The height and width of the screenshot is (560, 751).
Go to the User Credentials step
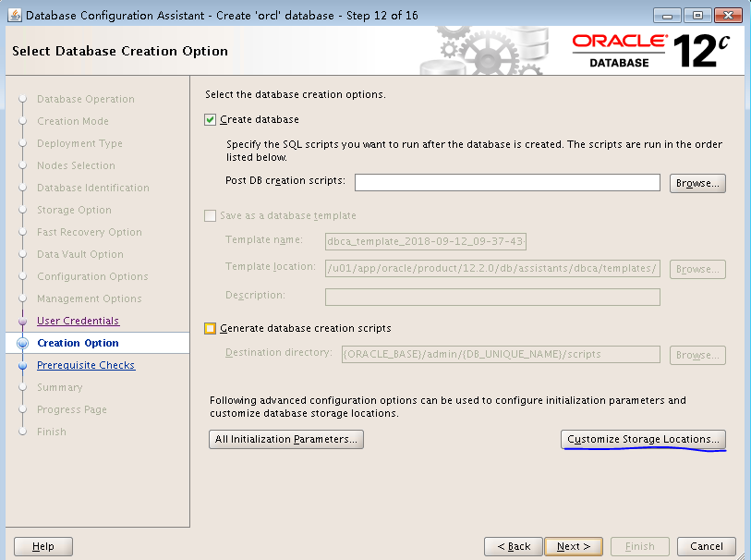79,321
